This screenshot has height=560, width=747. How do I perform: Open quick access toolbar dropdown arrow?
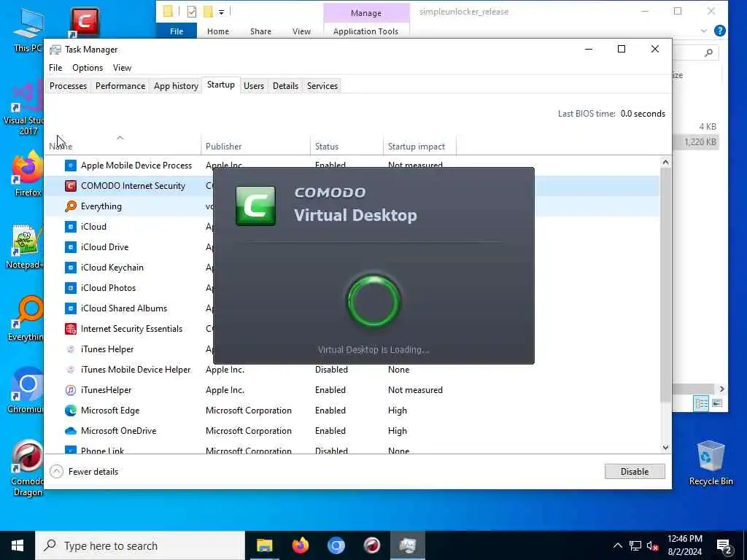(222, 12)
